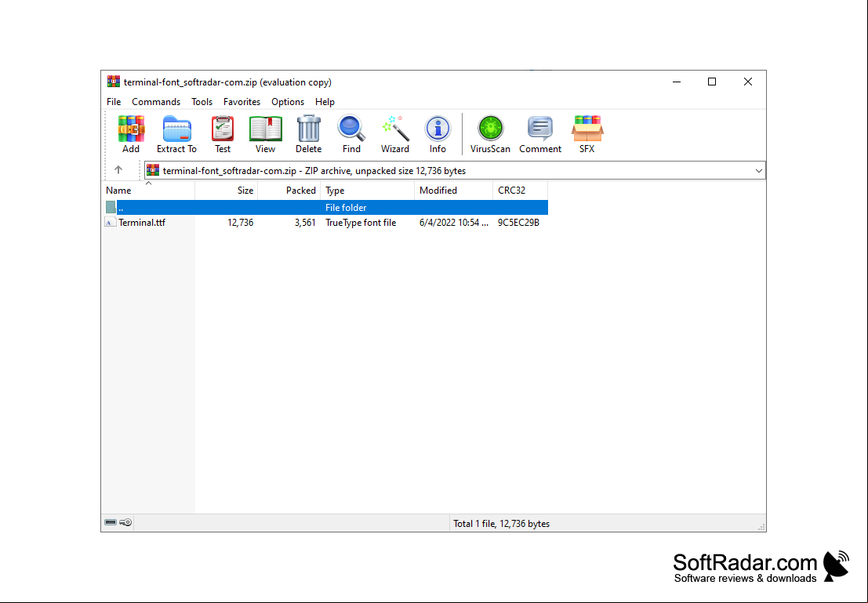Expand the address bar path dropdown

coord(759,170)
